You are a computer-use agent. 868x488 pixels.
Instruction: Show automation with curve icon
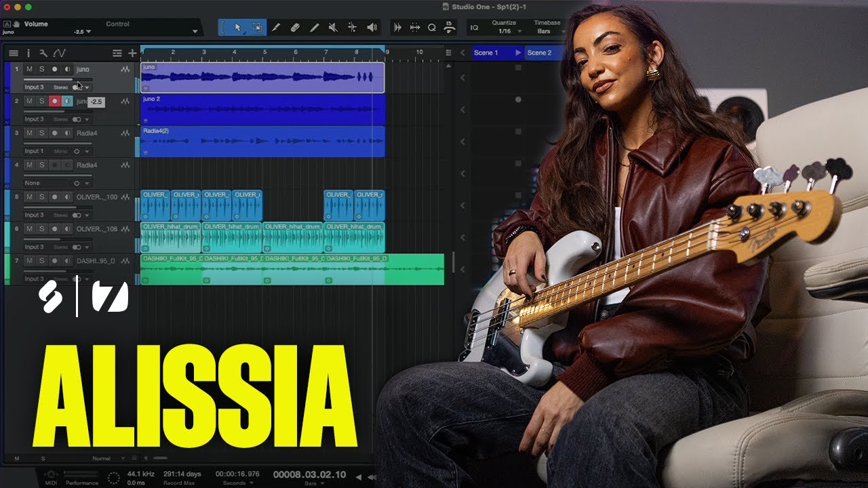click(x=59, y=53)
